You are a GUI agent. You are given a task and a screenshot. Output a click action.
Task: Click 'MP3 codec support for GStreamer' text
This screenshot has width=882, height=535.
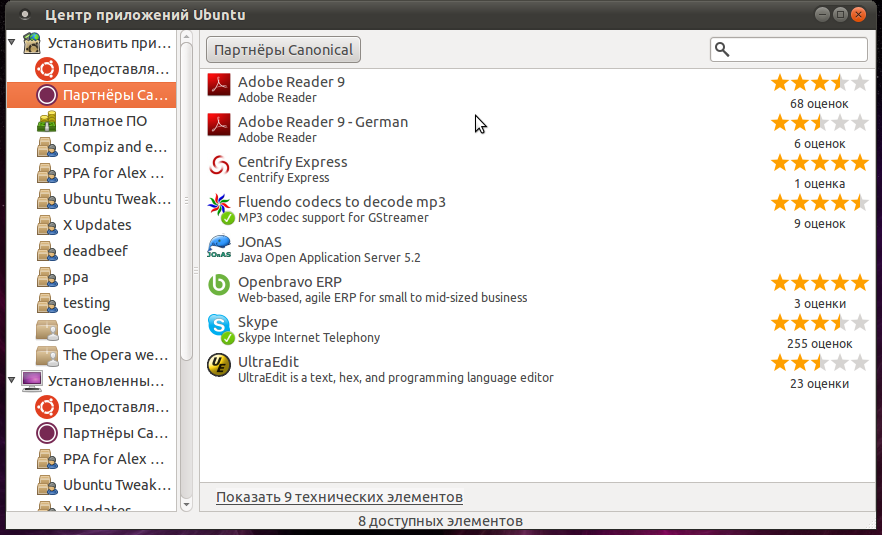pyautogui.click(x=333, y=218)
